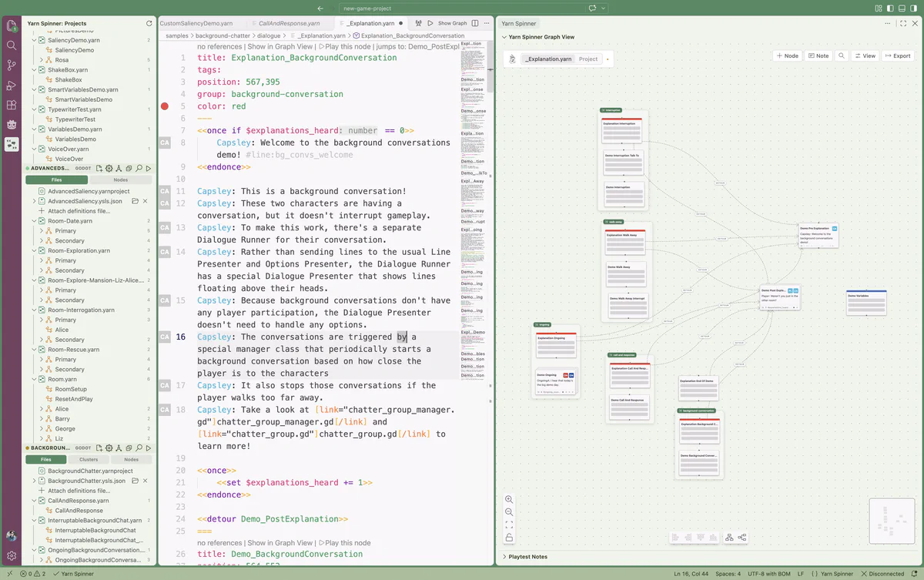924x580 pixels.
Task: Add a Note in graph view
Action: 819,56
